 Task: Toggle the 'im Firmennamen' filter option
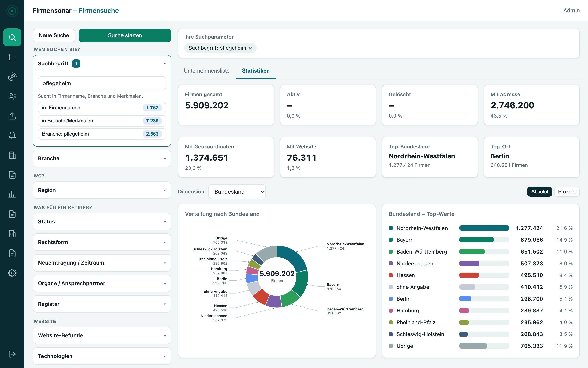[x=102, y=108]
